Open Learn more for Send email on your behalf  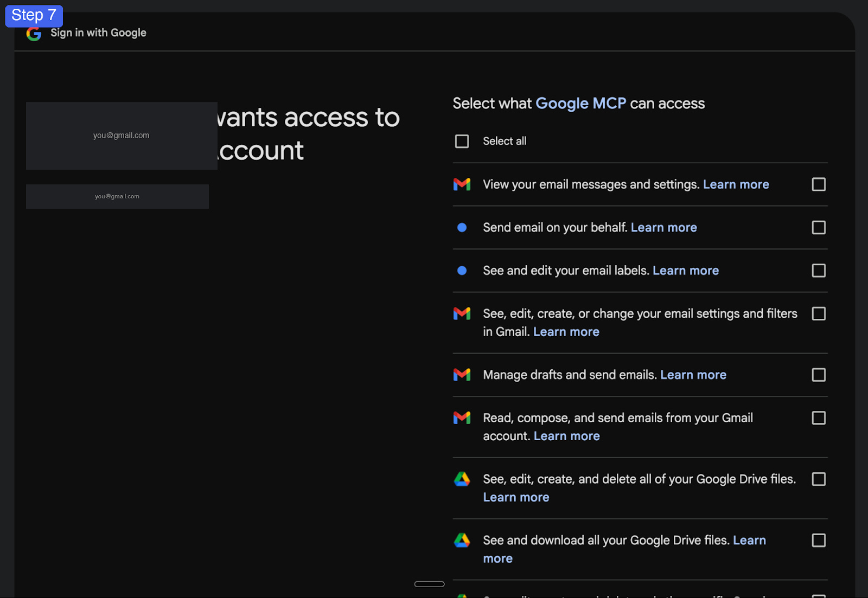tap(664, 228)
